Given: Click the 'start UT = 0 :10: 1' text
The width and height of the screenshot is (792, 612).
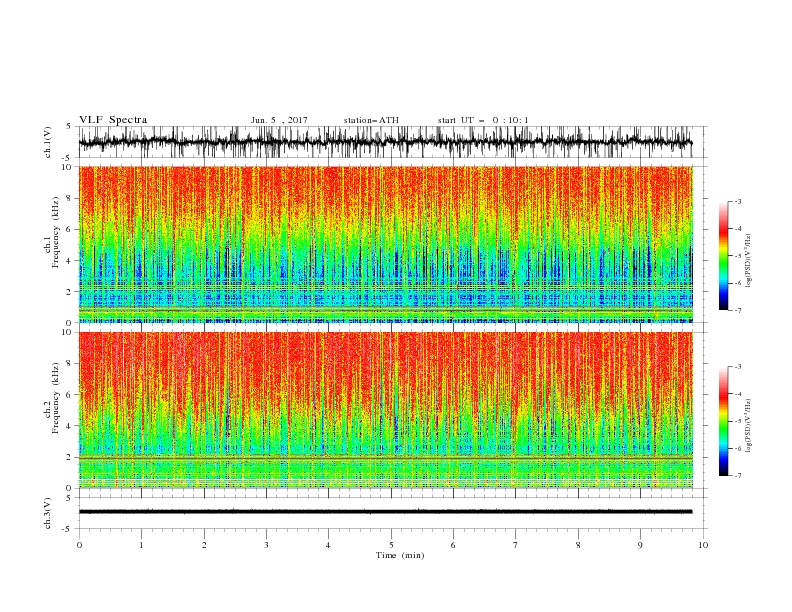Looking at the screenshot, I should 483,120.
